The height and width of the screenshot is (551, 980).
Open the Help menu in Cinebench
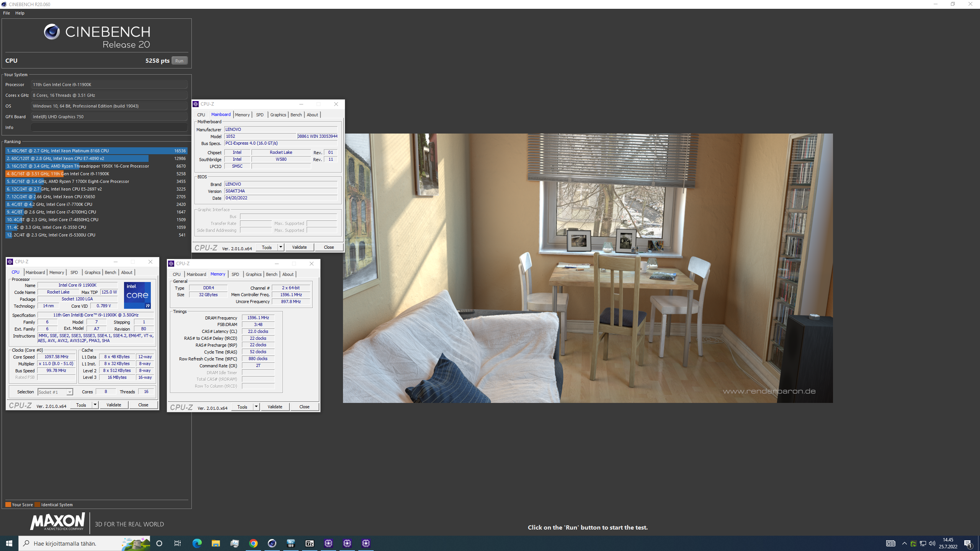coord(20,13)
